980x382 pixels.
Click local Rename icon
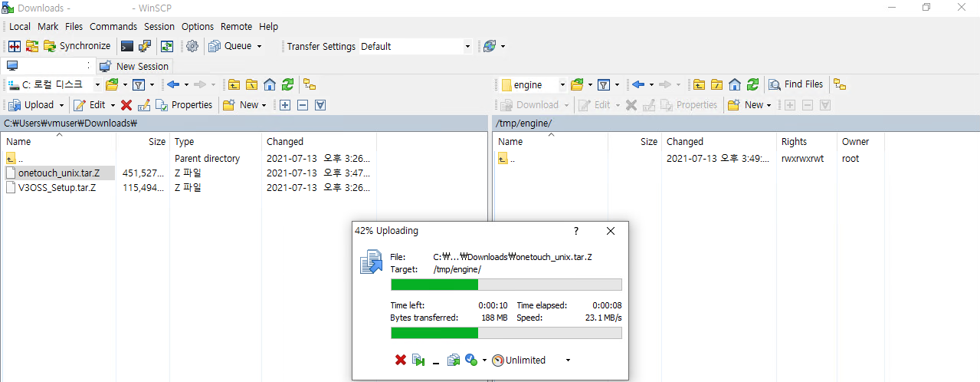point(144,104)
